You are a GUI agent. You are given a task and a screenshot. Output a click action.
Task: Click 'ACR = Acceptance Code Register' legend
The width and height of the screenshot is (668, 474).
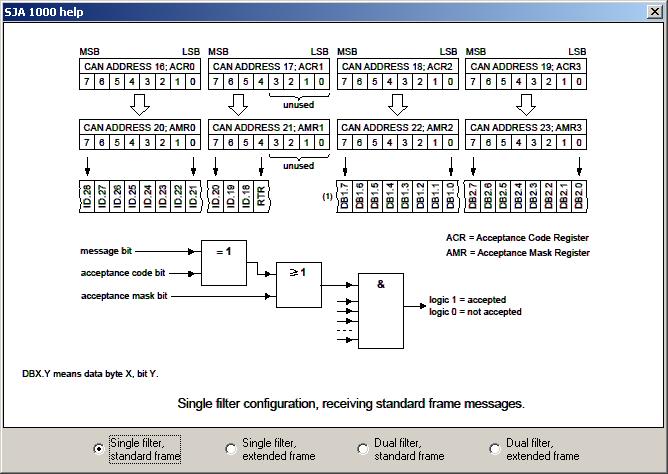coord(517,238)
